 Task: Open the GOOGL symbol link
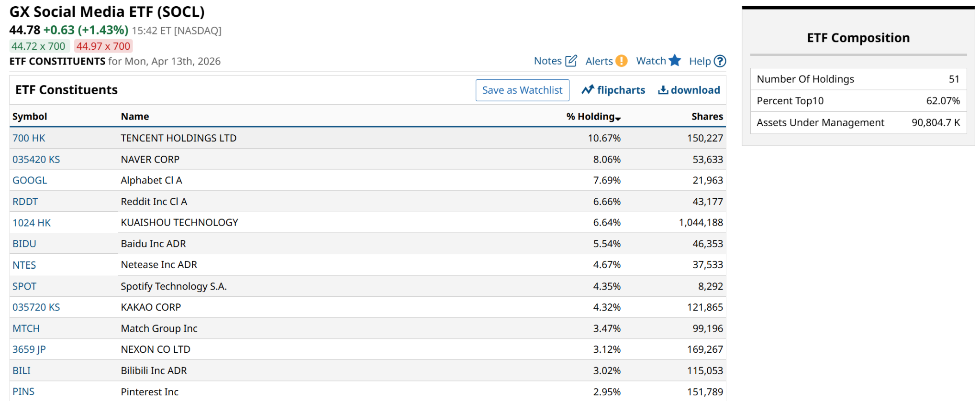(x=30, y=180)
